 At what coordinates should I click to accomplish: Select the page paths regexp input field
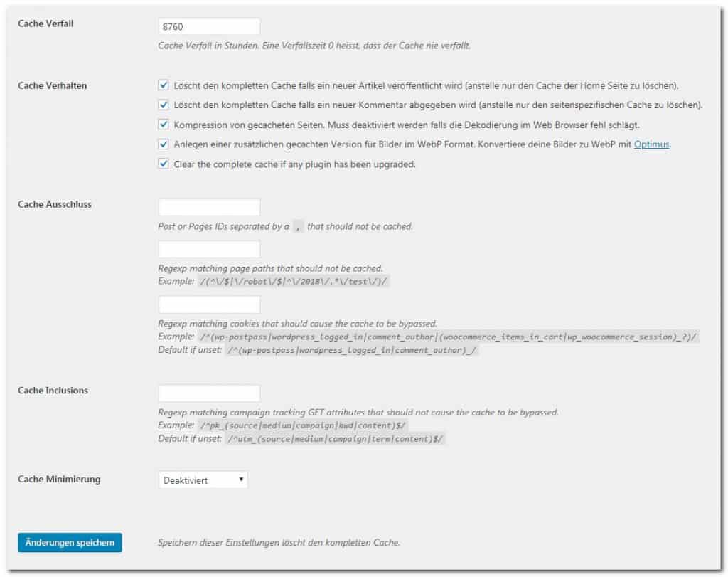coord(210,249)
